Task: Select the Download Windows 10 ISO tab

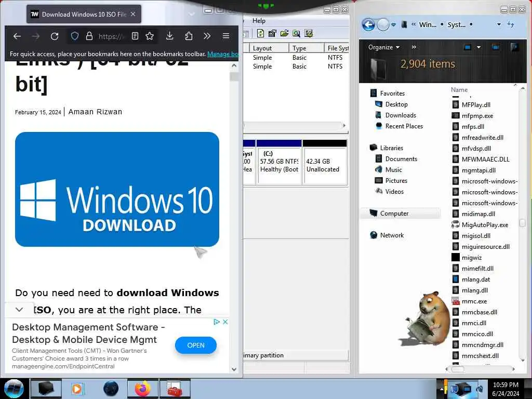Action: tap(84, 14)
